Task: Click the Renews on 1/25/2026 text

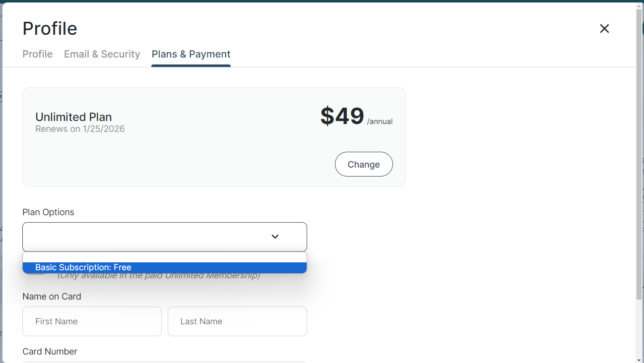Action: 80,129
